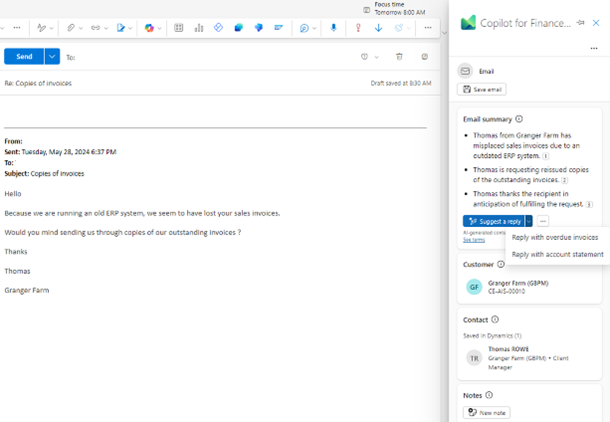
Task: Select Reply with overdue invoices
Action: pos(554,238)
